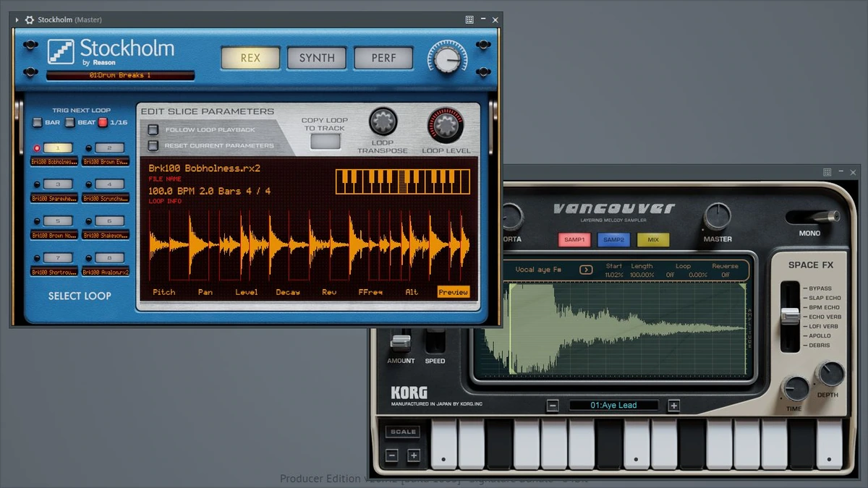Select loop slot 8
Image resolution: width=868 pixels, height=488 pixels.
coord(109,258)
